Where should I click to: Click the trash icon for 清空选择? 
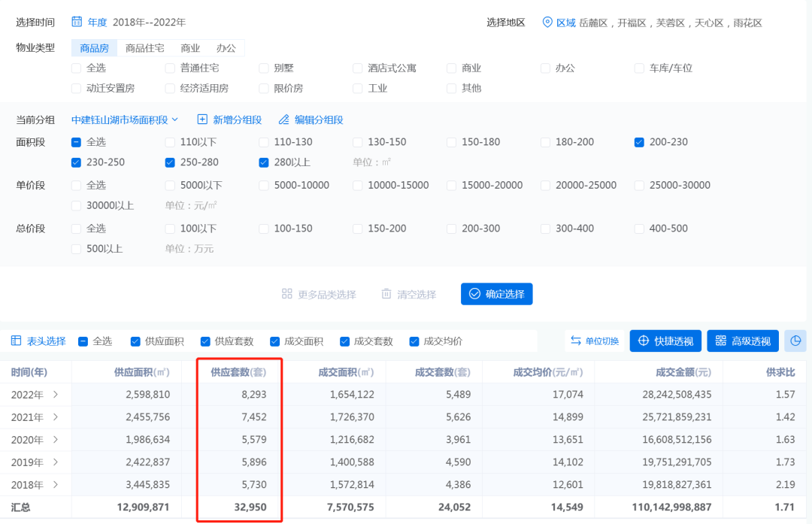[x=386, y=294]
